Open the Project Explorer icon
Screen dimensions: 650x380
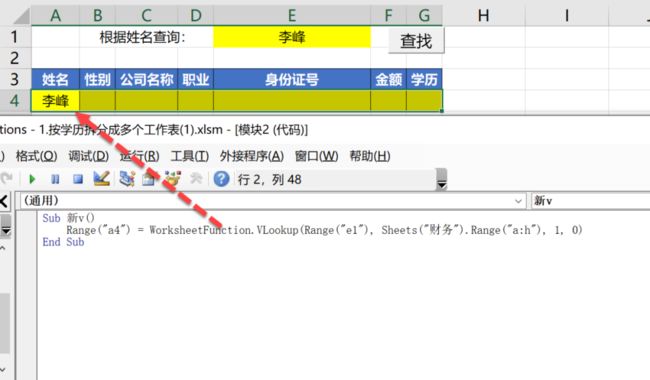click(x=127, y=179)
